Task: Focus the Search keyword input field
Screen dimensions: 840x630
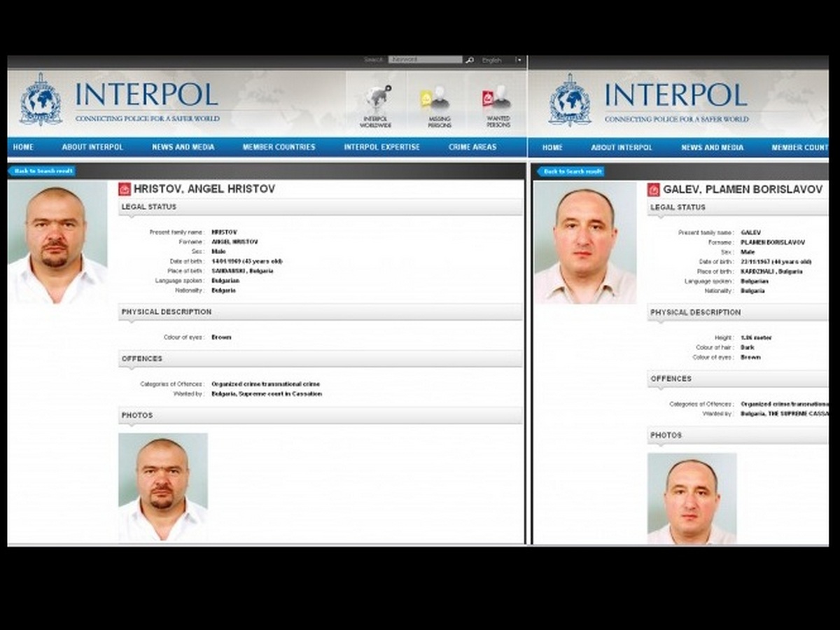Action: tap(425, 60)
